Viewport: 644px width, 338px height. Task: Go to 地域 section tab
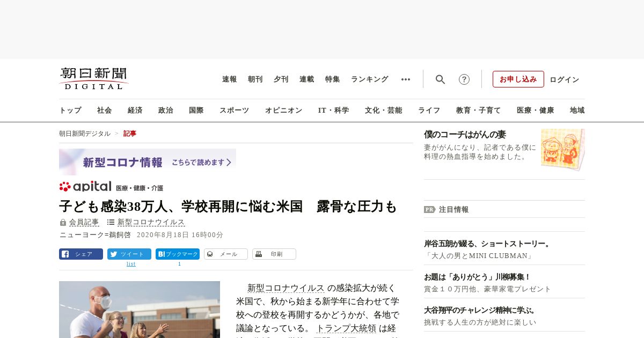point(577,111)
